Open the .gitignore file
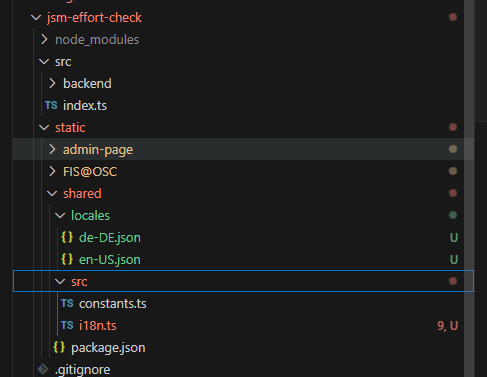The image size is (487, 377). [x=83, y=370]
